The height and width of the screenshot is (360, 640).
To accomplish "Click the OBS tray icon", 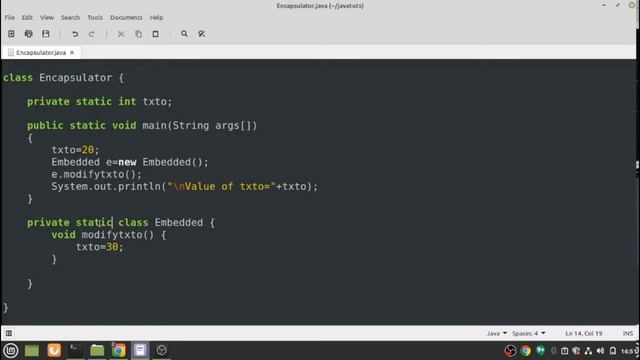I will [x=510, y=351].
